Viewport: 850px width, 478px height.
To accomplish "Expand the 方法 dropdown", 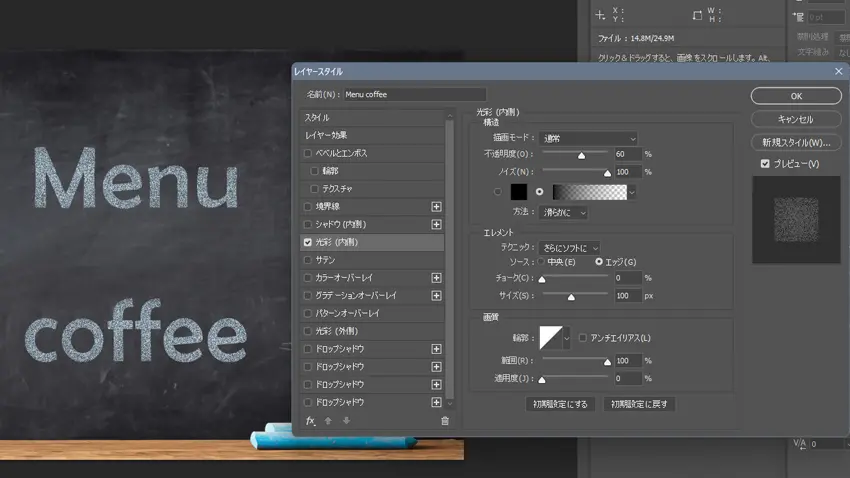I will pyautogui.click(x=563, y=213).
